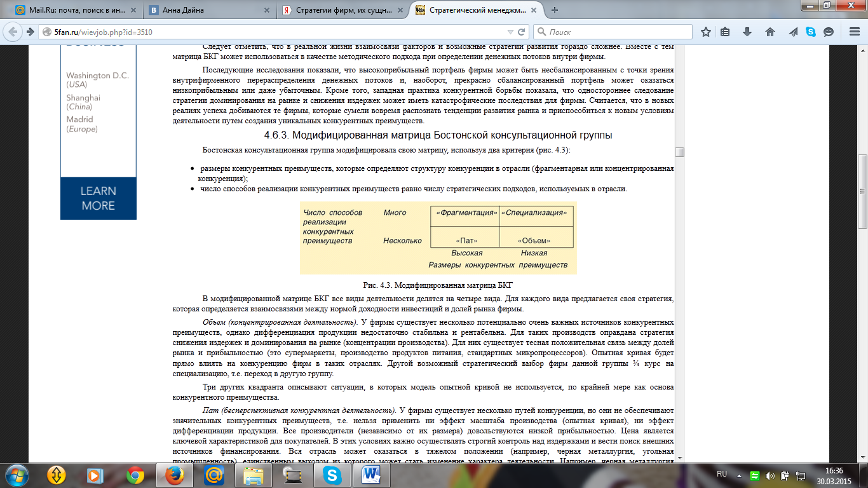
Task: Click Madrid (Europe) in the ad
Action: point(82,124)
